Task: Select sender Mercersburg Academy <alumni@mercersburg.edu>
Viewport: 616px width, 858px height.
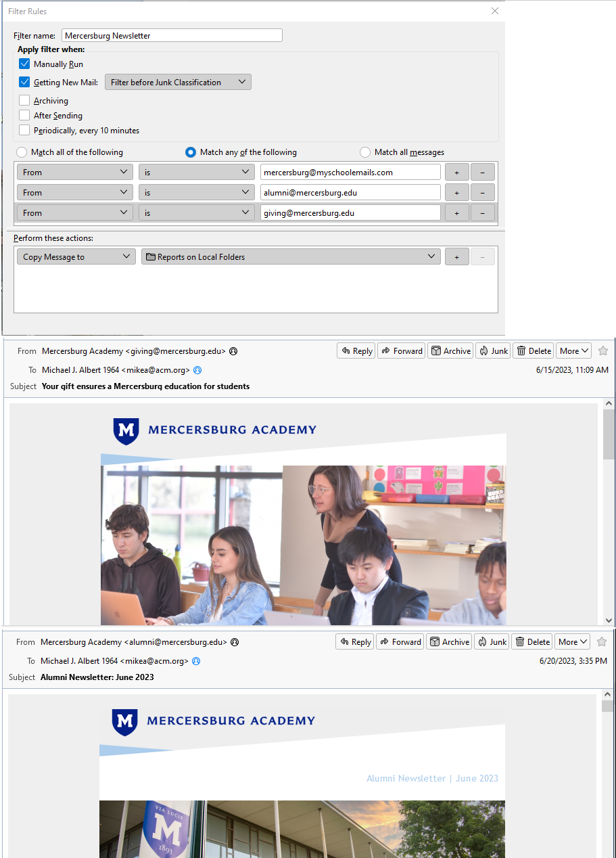Action: 134,642
